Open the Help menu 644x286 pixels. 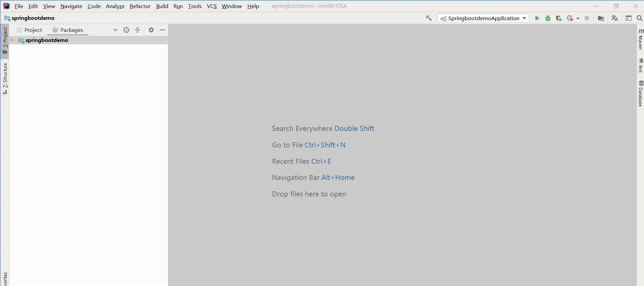[253, 6]
